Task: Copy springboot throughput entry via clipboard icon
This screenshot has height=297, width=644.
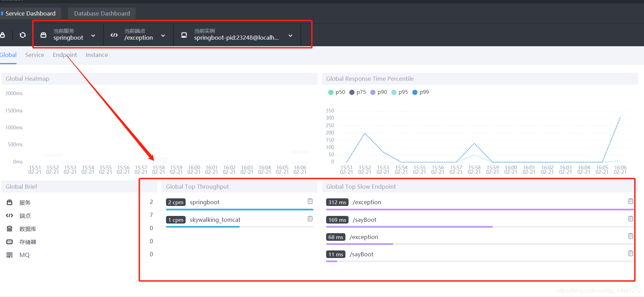Action: pos(310,201)
